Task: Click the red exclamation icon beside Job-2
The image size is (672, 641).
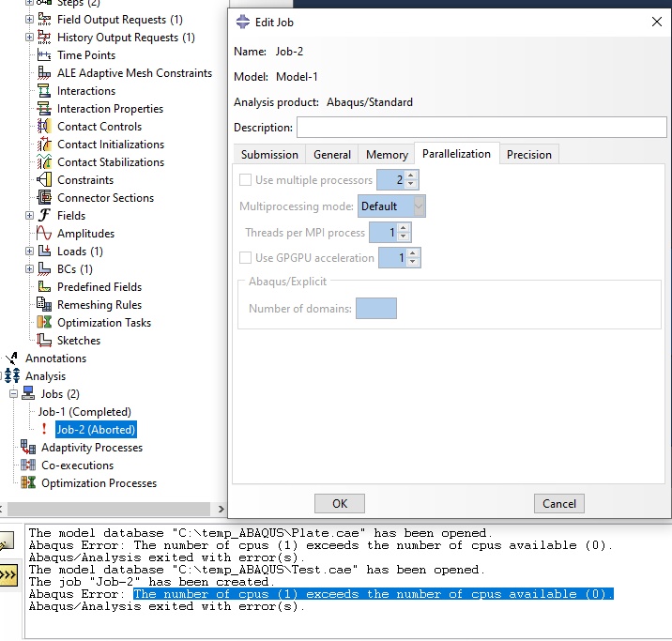Action: pos(44,429)
